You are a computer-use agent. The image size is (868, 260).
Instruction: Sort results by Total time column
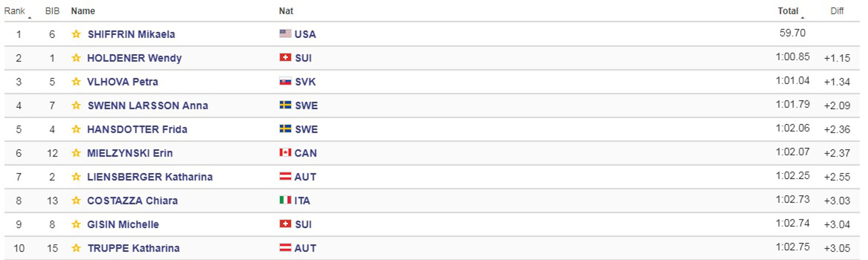788,11
